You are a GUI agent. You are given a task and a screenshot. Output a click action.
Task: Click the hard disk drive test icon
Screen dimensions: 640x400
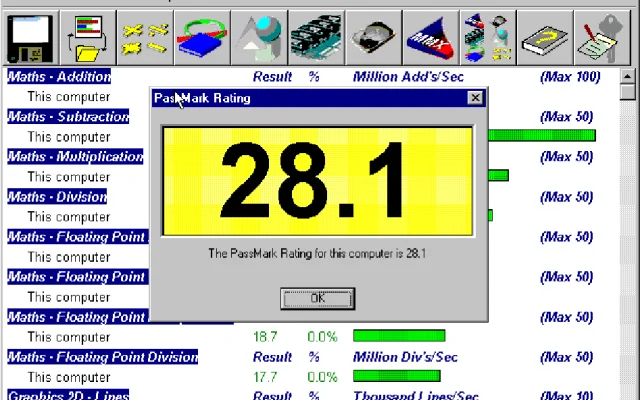click(372, 37)
